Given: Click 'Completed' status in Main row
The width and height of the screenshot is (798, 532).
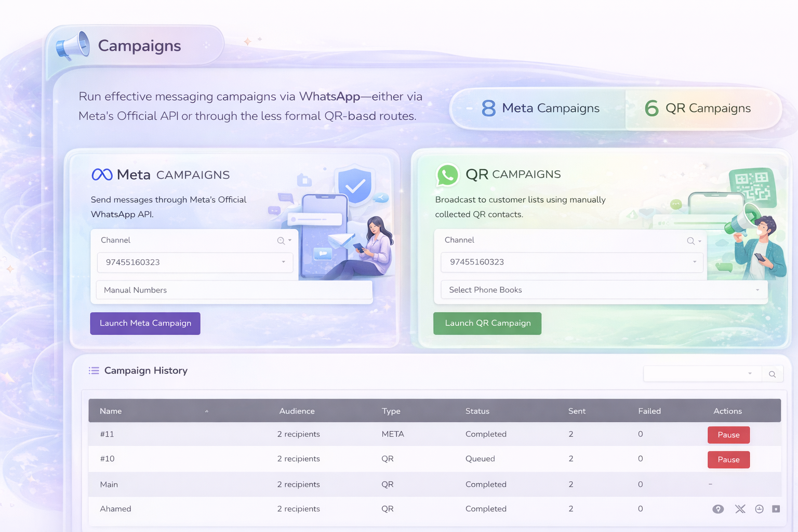Looking at the screenshot, I should (x=486, y=484).
